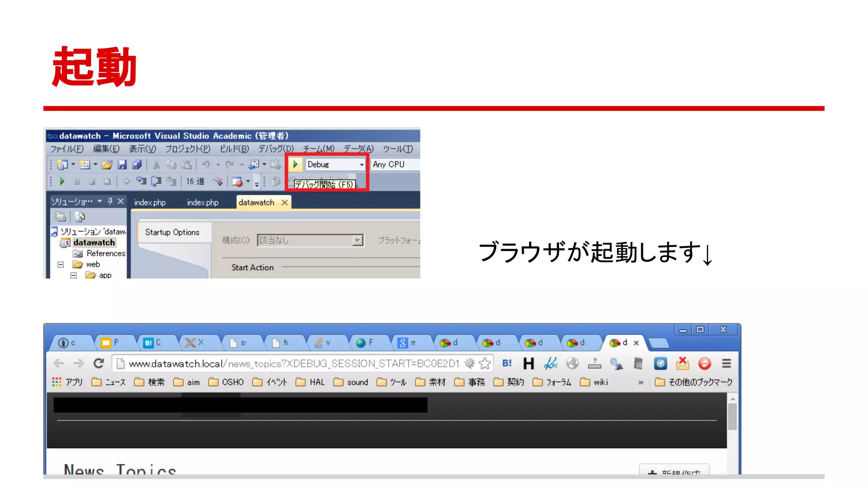Open the wiki bookmark folder
The height and width of the screenshot is (488, 868).
594,382
